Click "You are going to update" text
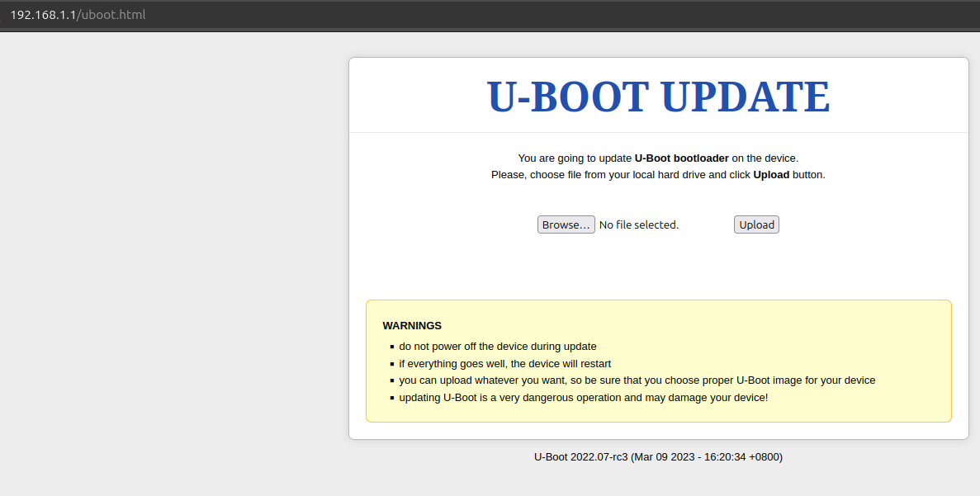The image size is (980, 496). [575, 158]
